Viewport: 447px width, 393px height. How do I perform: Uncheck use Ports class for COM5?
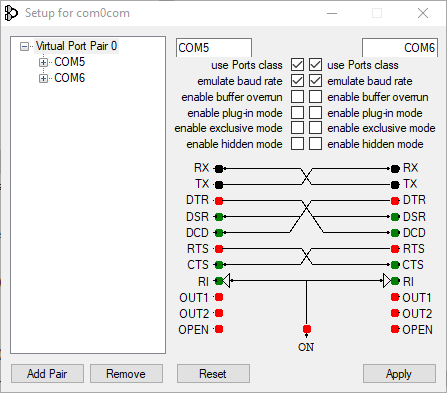(297, 65)
